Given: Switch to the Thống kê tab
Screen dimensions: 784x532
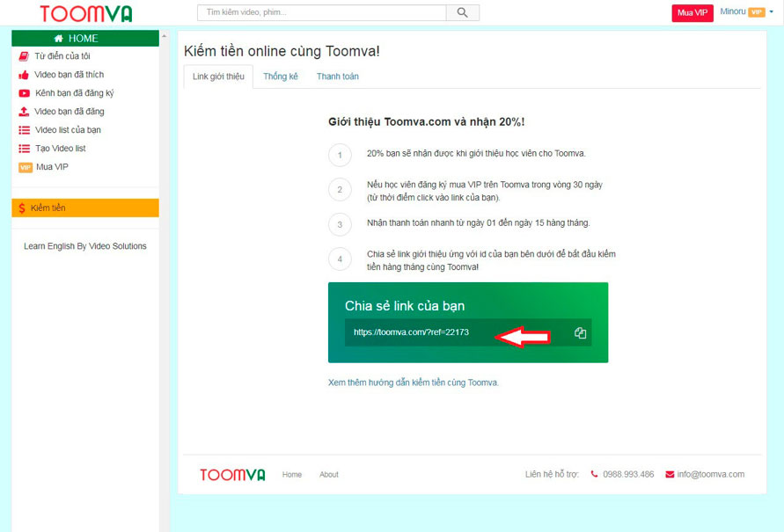Looking at the screenshot, I should 281,77.
